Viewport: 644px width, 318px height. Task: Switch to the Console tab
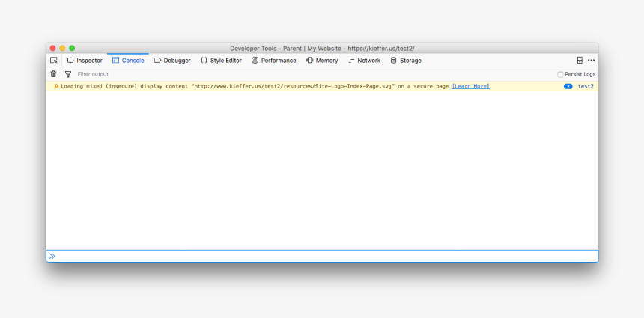click(128, 61)
